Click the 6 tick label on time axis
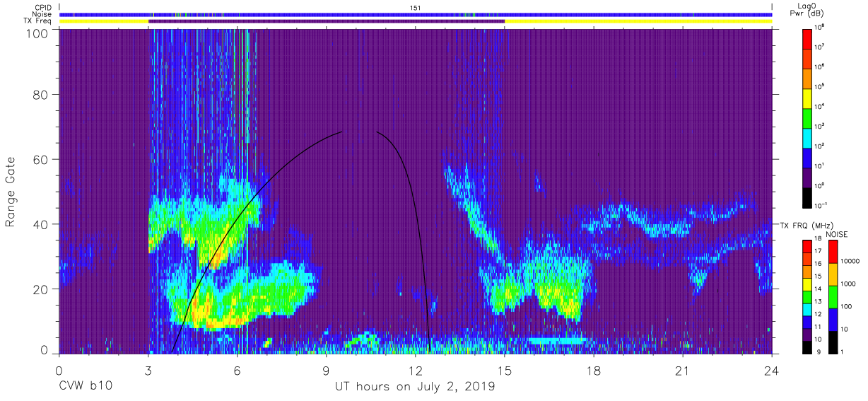This screenshot has width=868, height=401. tap(237, 371)
